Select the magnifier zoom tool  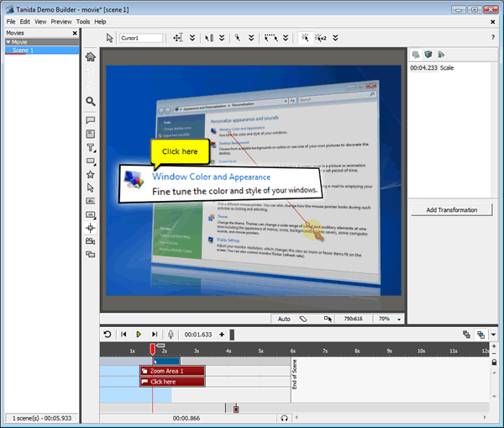click(x=91, y=102)
